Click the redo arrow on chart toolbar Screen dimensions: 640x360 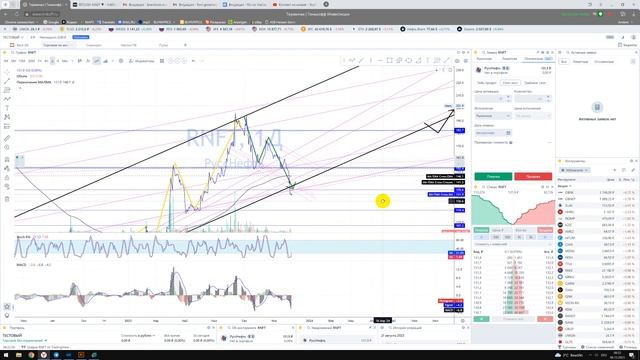click(202, 61)
